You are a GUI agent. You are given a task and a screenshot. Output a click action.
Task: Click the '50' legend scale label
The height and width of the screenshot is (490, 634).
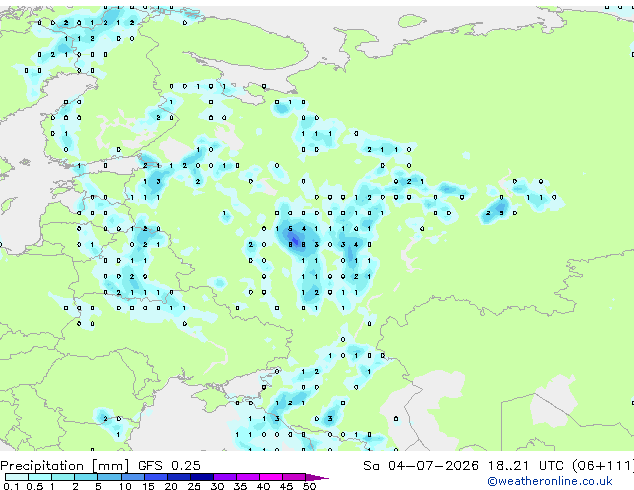point(309,486)
